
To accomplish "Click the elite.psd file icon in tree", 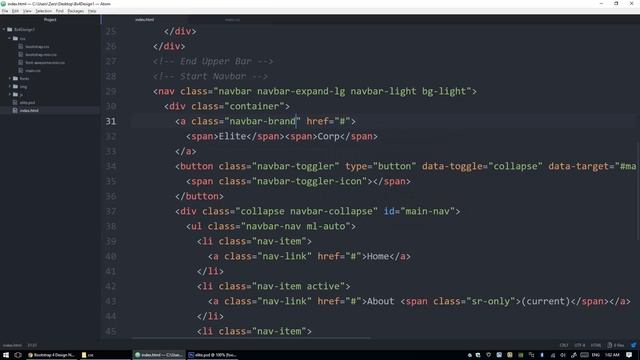I will [15, 102].
